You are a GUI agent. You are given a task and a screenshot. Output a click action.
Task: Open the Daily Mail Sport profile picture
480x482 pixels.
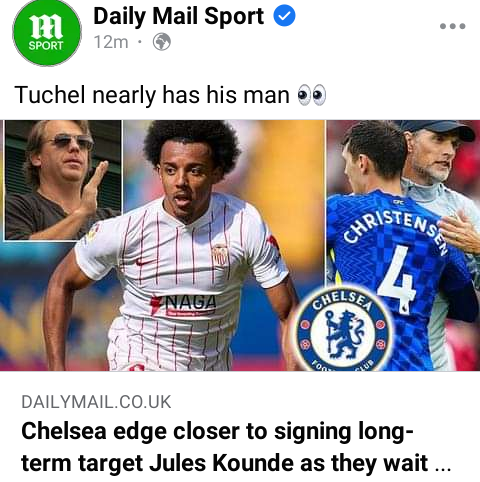click(47, 32)
